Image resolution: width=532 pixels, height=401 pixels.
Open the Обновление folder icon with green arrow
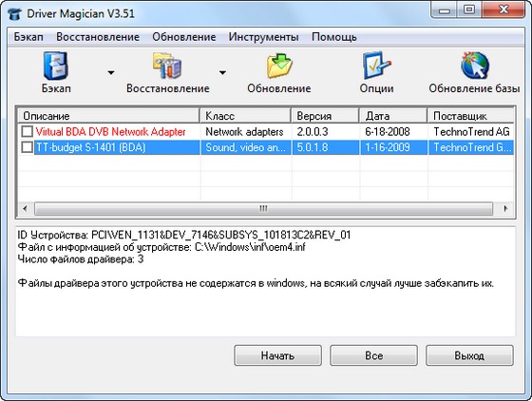point(279,66)
